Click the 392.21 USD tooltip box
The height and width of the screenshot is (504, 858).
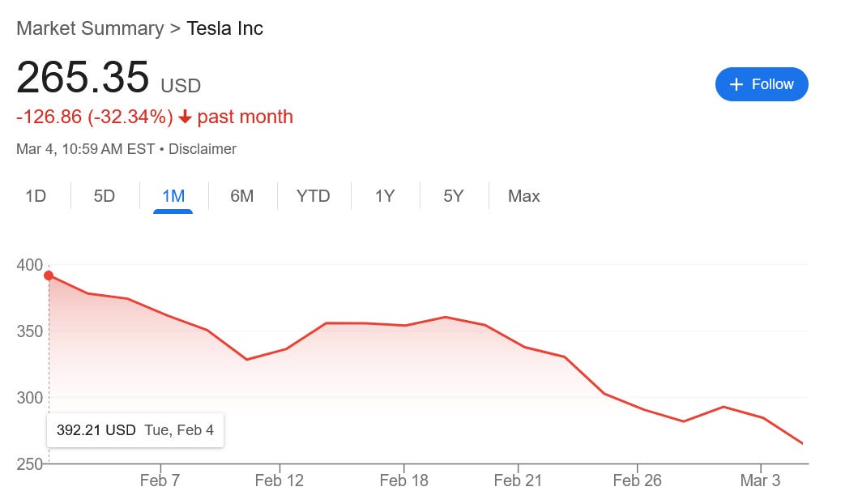(x=135, y=430)
